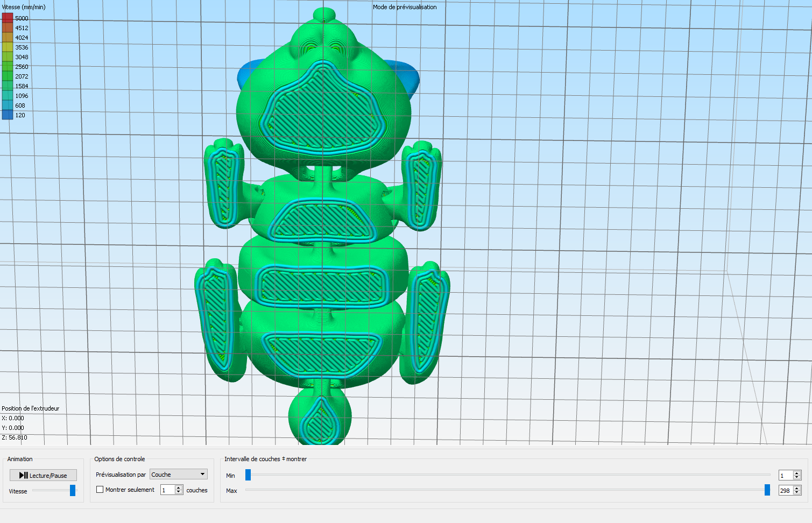The width and height of the screenshot is (812, 523).
Task: Click the 608 speed legend swatch
Action: tap(8, 105)
